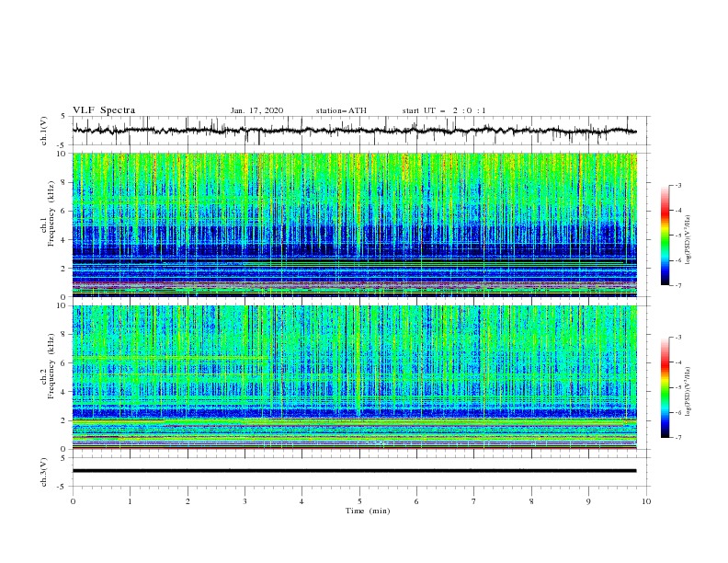Click the ch.3 flat black waveform trace
The width and height of the screenshot is (728, 563).
pyautogui.click(x=354, y=471)
